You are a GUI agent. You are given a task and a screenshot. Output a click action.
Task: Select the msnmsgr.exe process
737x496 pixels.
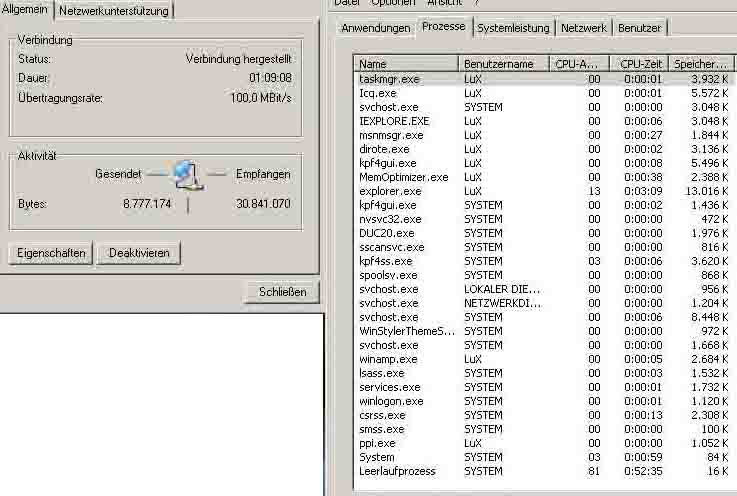543,135
